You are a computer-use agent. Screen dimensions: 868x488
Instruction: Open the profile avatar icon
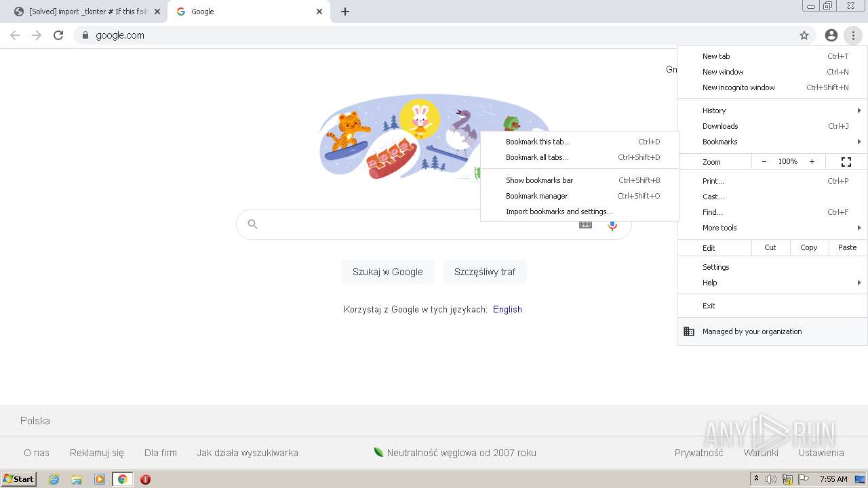831,35
